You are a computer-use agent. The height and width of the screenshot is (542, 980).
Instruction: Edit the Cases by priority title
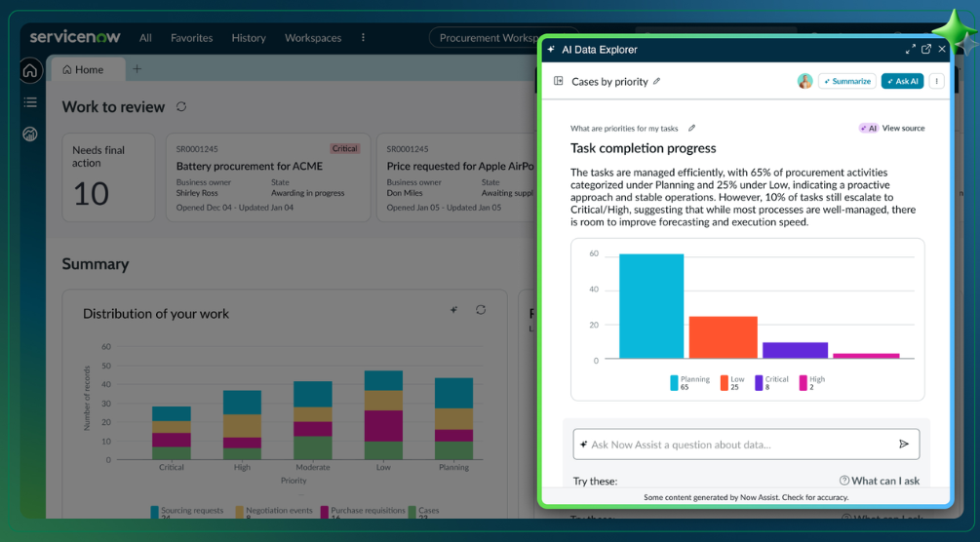pyautogui.click(x=657, y=82)
